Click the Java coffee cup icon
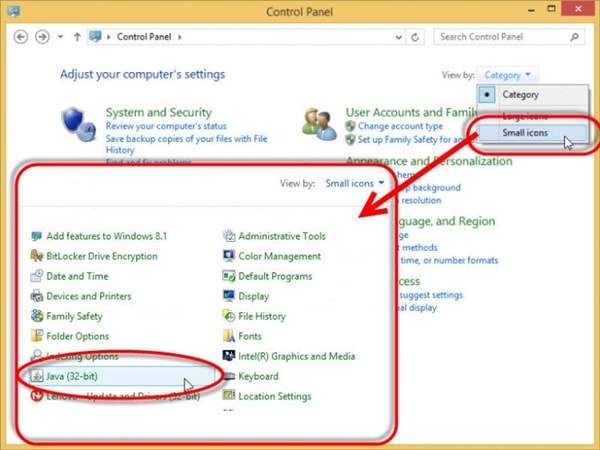600x450 pixels. 37,376
